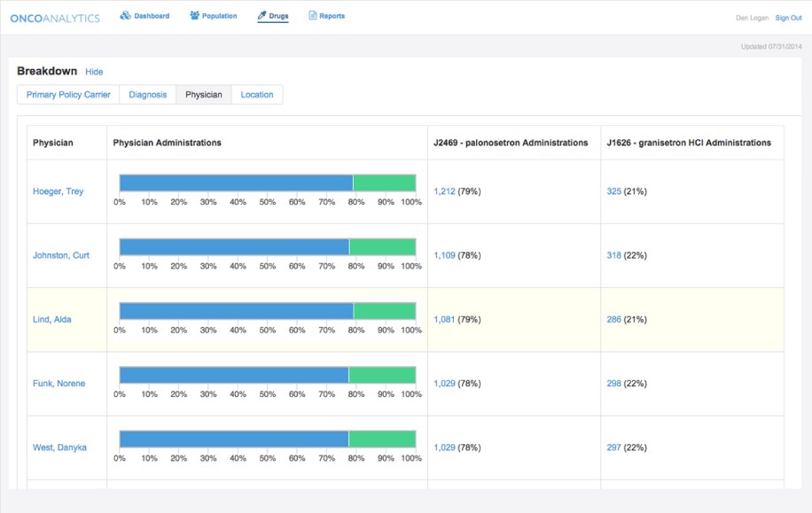Click Dan Logan user name
Screen dimensions: 812x513
(x=753, y=18)
